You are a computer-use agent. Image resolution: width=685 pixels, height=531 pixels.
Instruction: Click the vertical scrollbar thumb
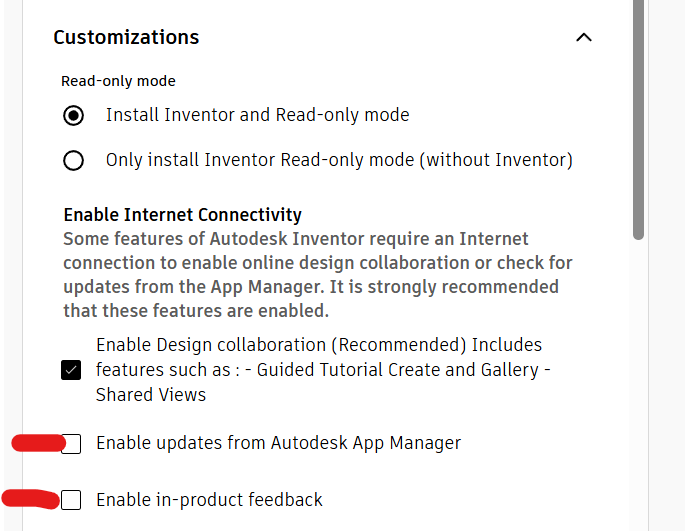click(639, 120)
